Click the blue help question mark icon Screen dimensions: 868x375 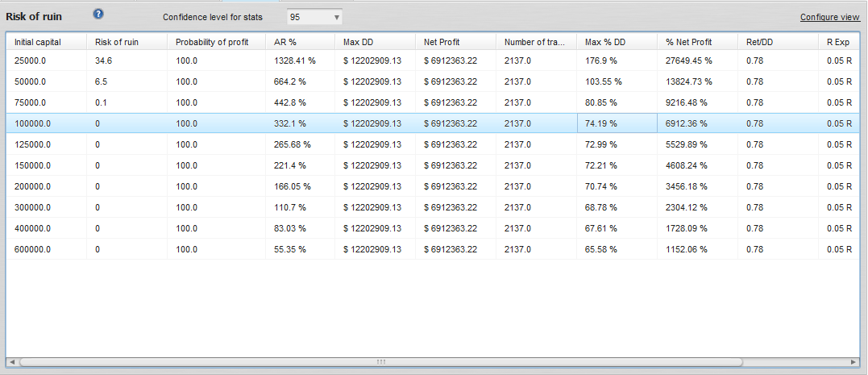[98, 15]
